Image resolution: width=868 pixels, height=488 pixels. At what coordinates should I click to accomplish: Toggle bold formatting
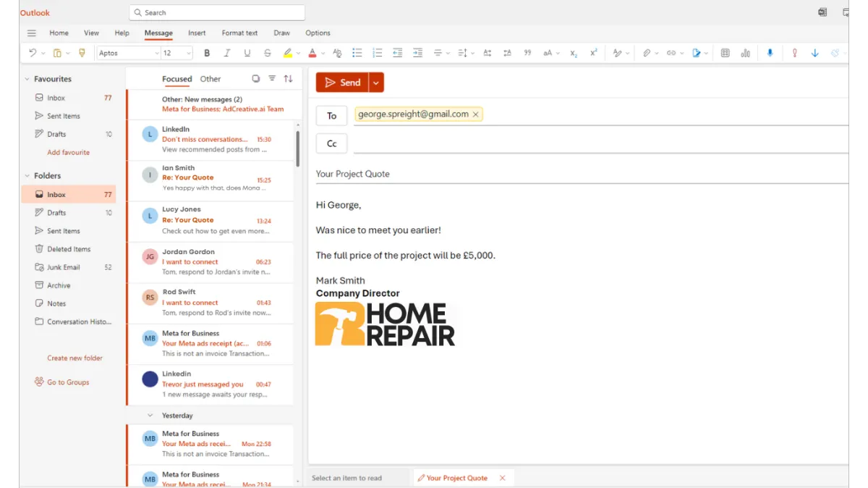click(207, 53)
